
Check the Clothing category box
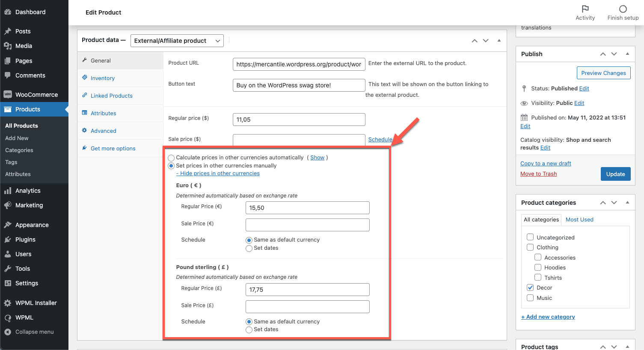(530, 247)
